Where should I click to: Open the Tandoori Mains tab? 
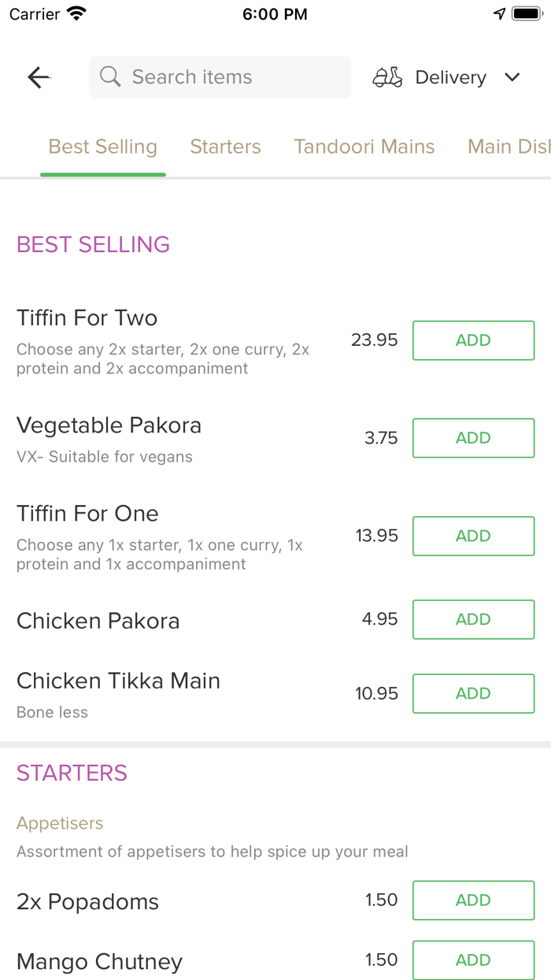(x=364, y=147)
